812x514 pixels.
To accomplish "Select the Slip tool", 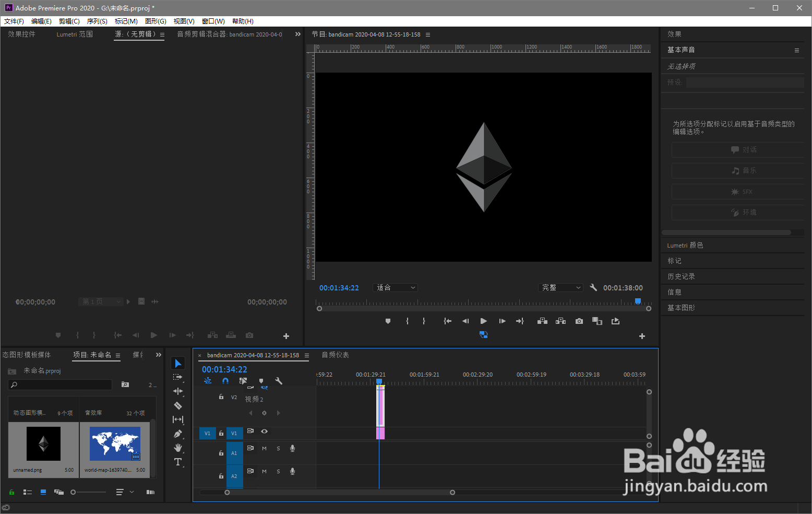I will pos(178,419).
